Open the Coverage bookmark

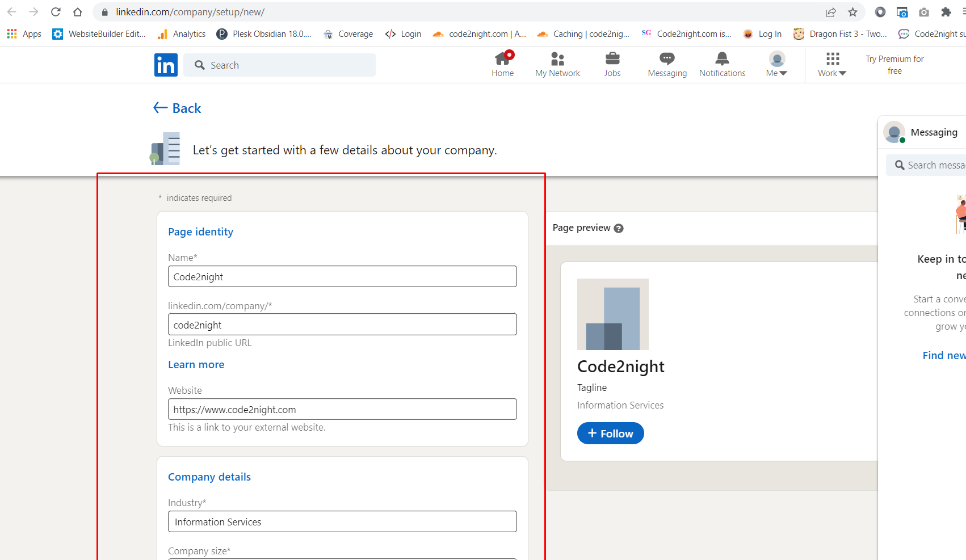pos(348,34)
